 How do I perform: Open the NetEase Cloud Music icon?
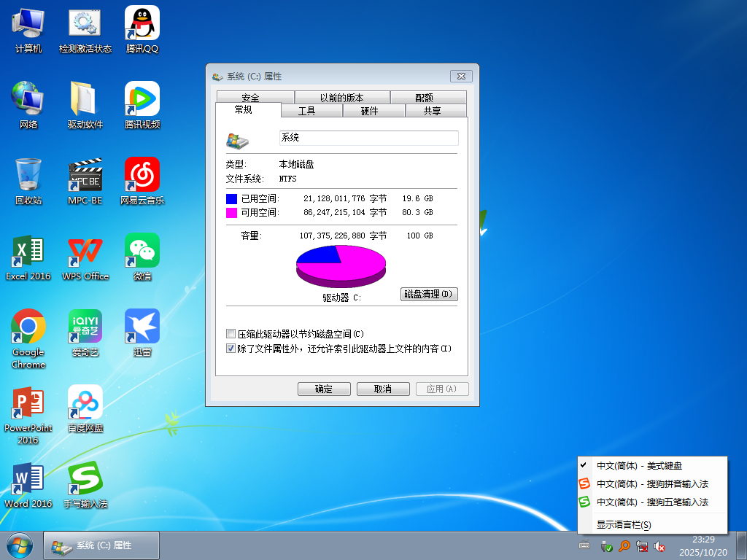142,176
